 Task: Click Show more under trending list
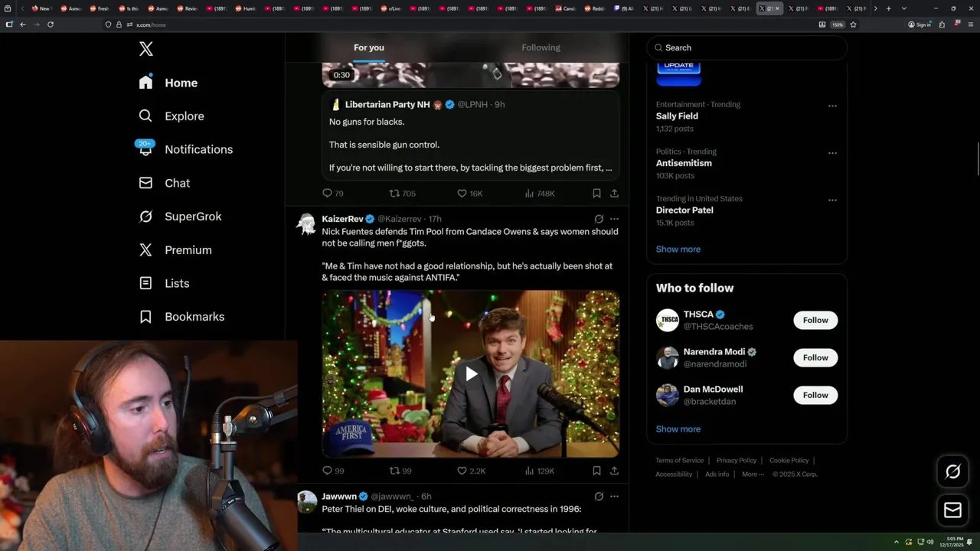click(x=678, y=249)
